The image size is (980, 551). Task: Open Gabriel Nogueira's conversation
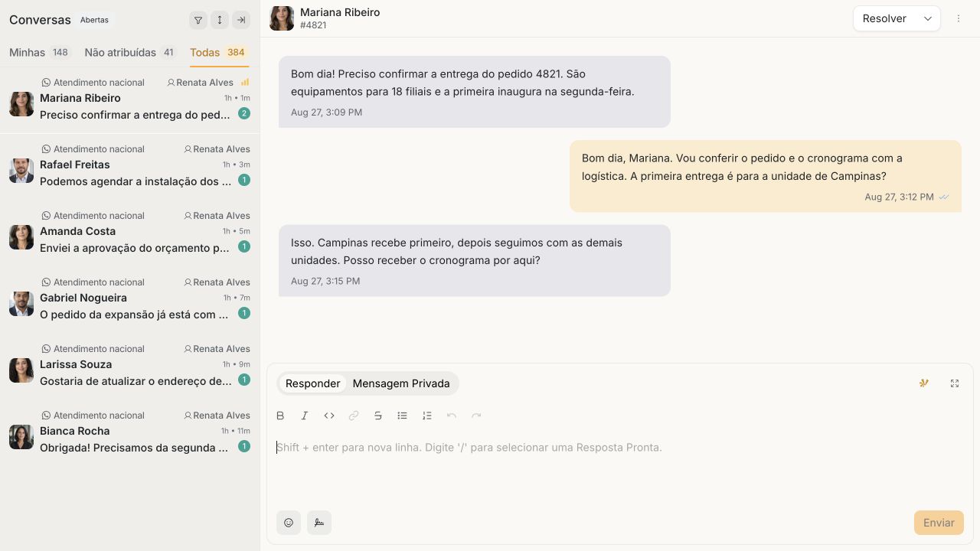point(130,298)
